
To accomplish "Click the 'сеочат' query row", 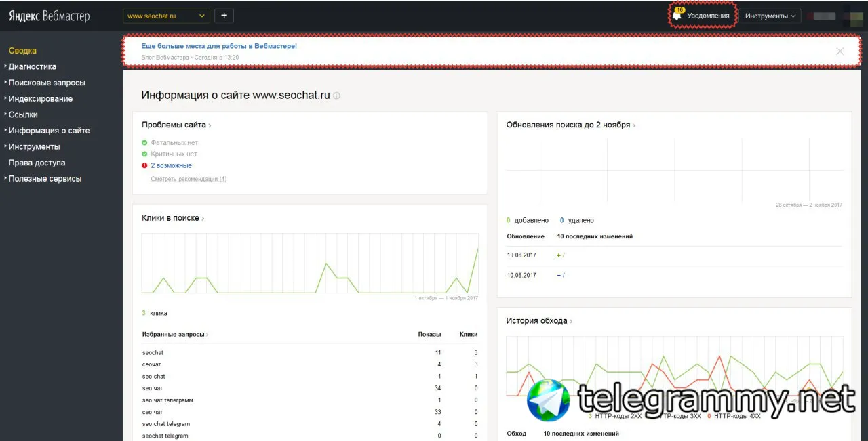I will (310, 364).
